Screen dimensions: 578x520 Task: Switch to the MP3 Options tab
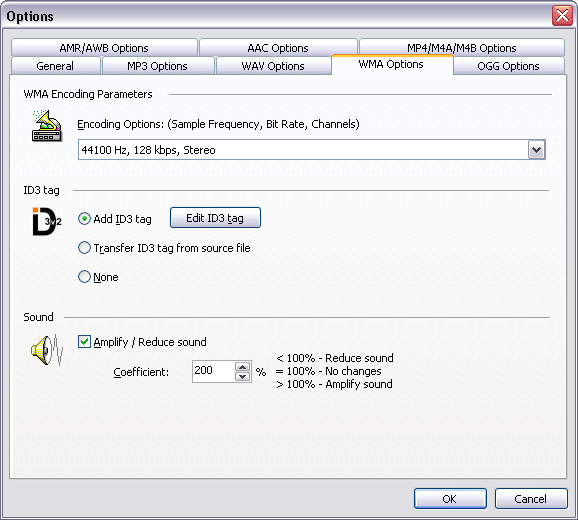point(157,66)
